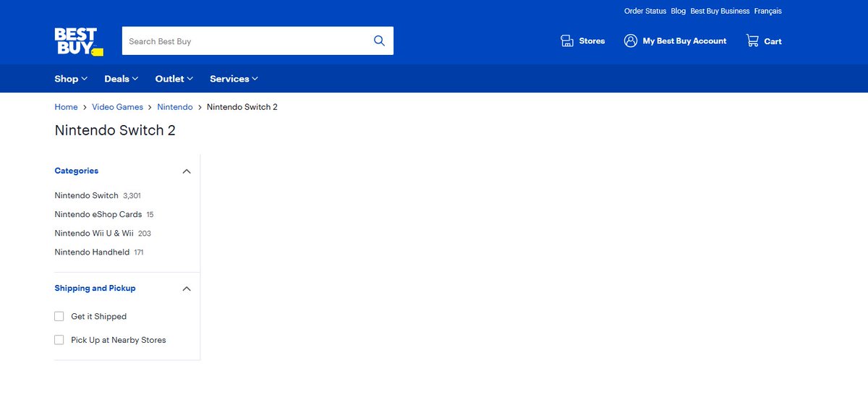Switch language to Français

(x=767, y=11)
